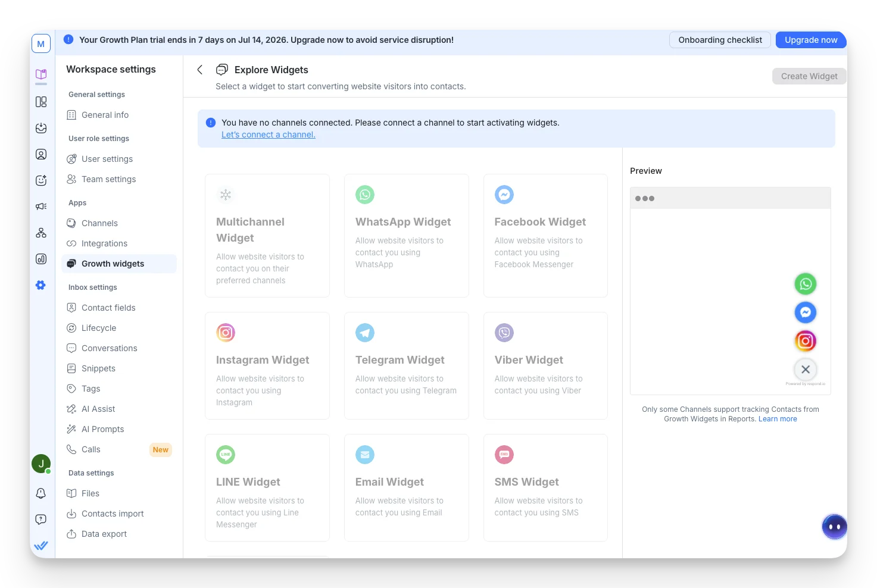Viewport: 877px width, 588px height.
Task: Open AI Assist settings
Action: point(119,409)
